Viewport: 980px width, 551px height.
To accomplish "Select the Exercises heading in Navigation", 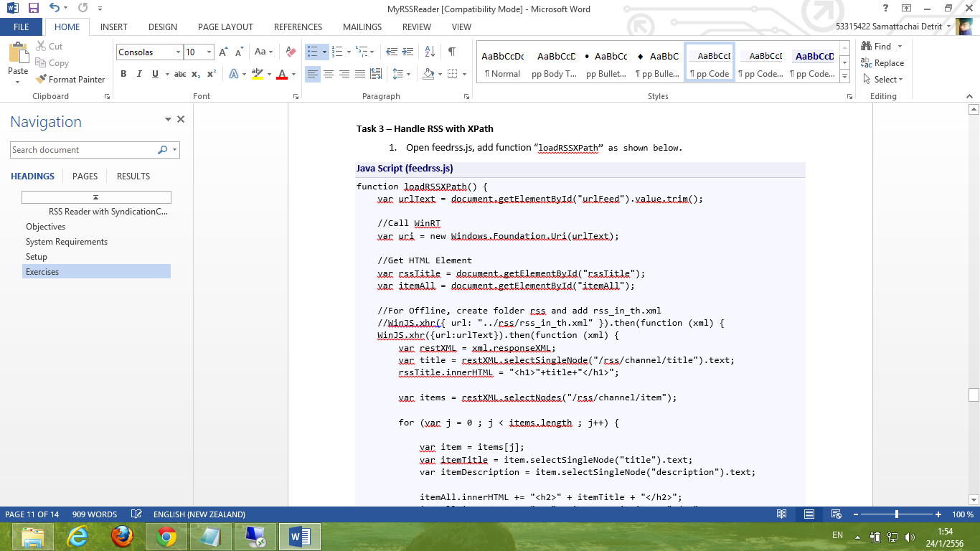I will (x=42, y=272).
